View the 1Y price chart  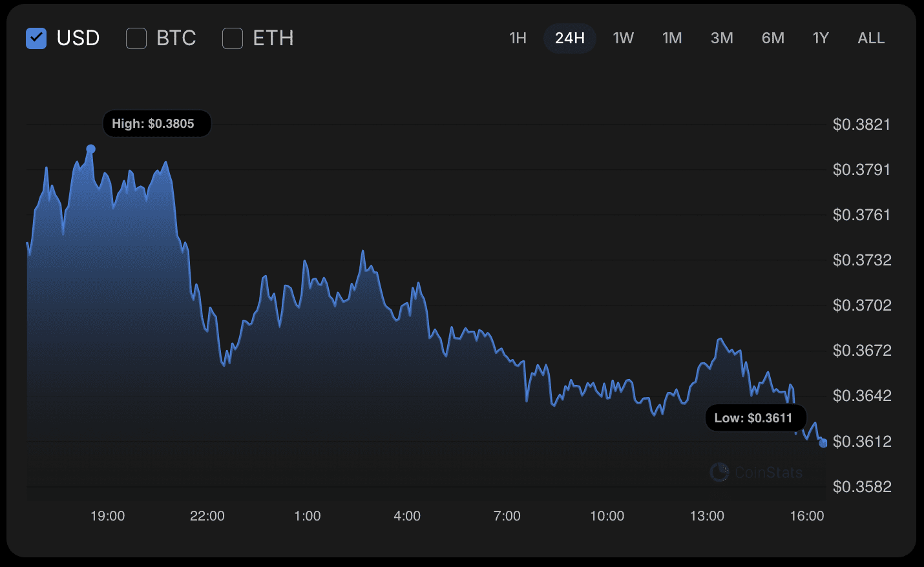click(x=821, y=38)
